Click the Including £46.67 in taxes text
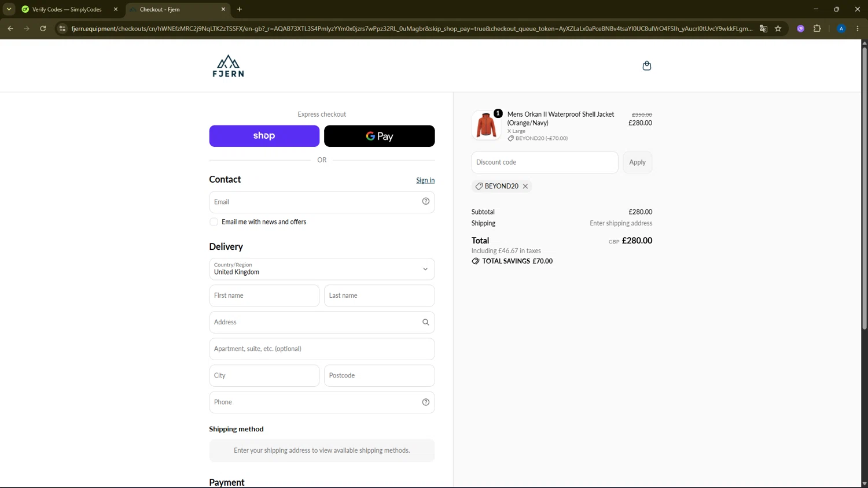Screen dimensions: 868x488 click(506, 251)
